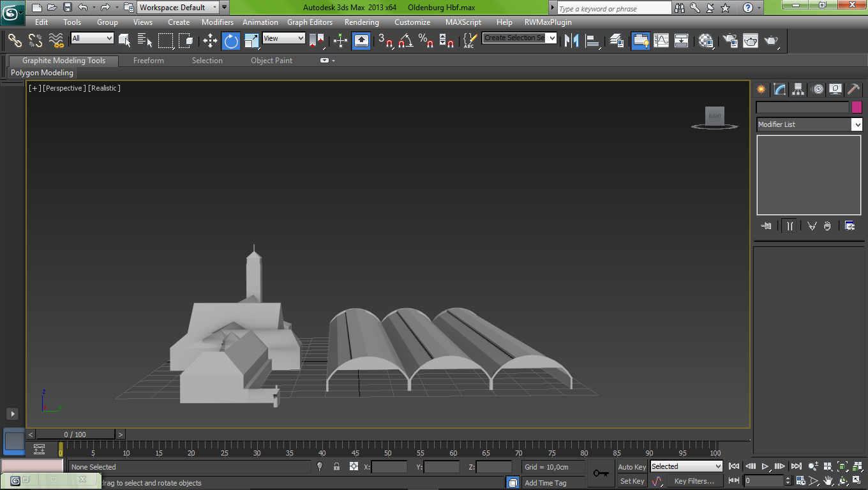Select the Move tool in main toolbar
Viewport: 868px width, 490px height.
(x=210, y=41)
